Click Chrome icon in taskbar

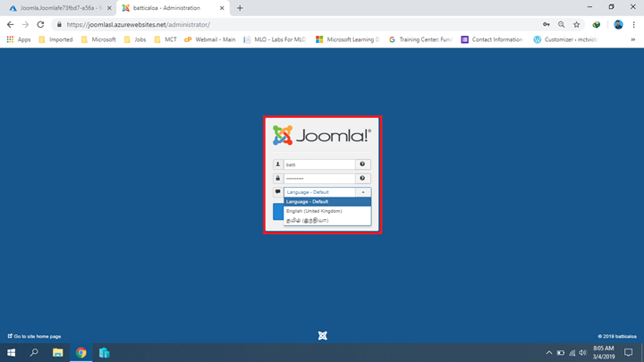(x=80, y=352)
